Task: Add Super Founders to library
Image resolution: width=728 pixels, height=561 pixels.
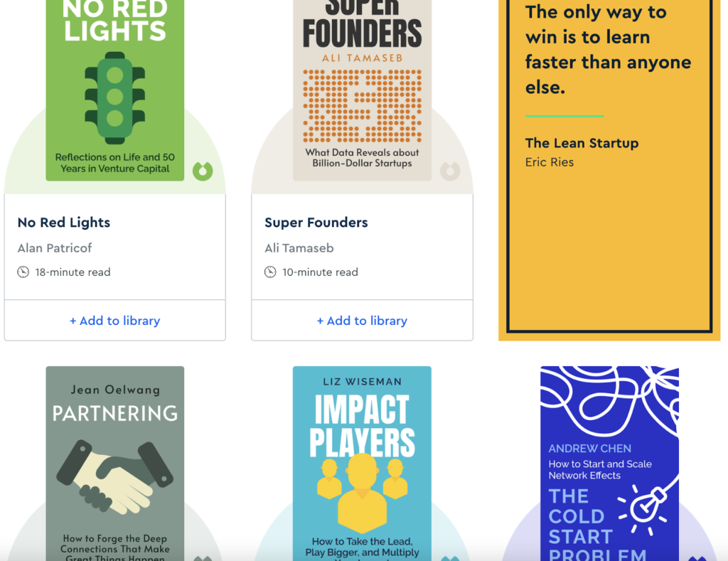Action: click(362, 321)
